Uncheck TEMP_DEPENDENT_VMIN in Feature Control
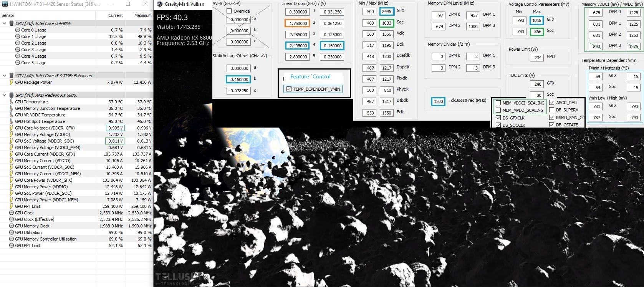 [289, 89]
